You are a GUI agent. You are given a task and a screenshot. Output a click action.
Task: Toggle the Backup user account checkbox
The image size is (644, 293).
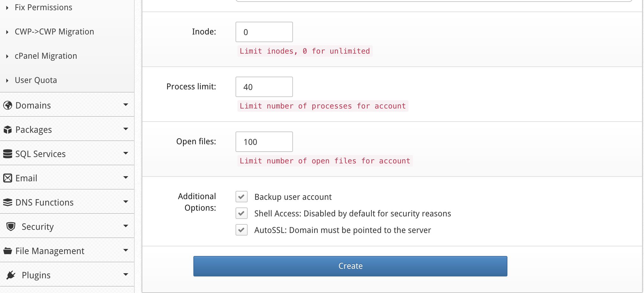pos(242,197)
